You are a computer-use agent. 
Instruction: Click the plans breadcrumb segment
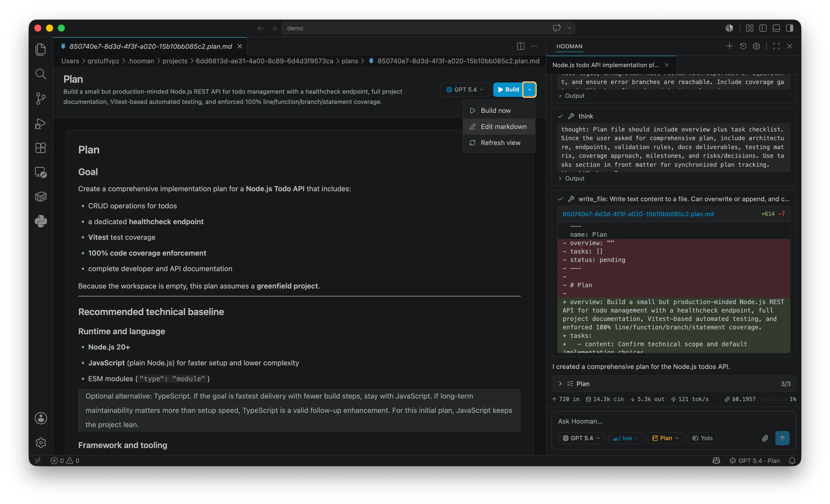pos(350,61)
